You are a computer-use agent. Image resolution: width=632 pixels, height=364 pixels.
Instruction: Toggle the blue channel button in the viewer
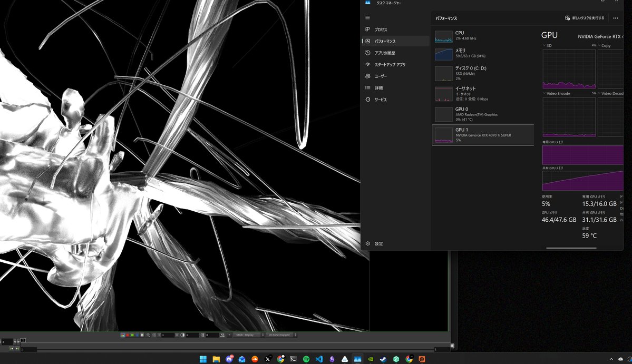point(137,335)
